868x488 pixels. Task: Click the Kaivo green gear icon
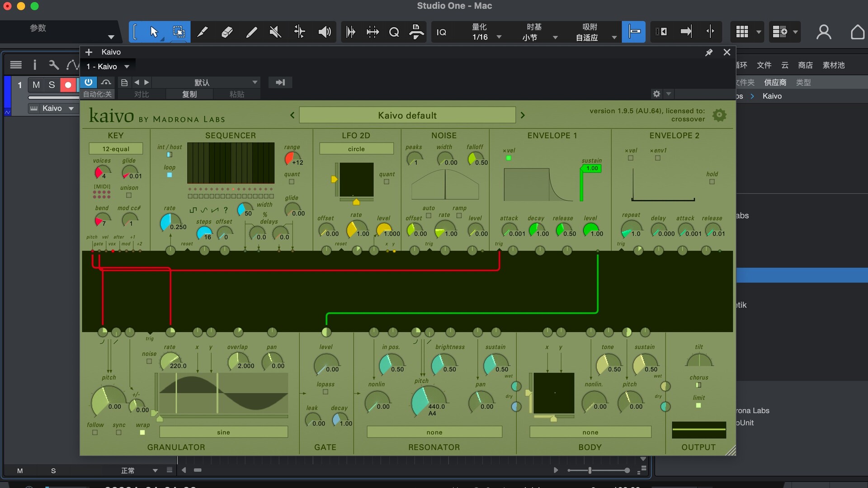click(x=719, y=115)
